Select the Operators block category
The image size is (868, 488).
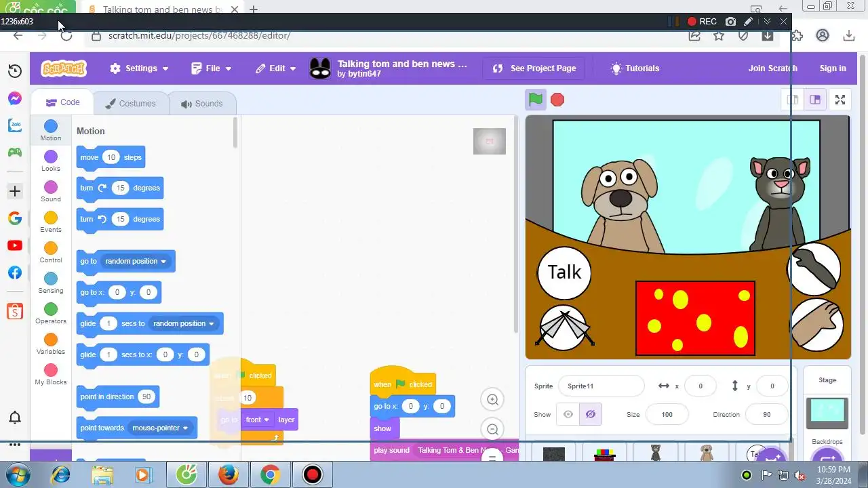point(51,314)
